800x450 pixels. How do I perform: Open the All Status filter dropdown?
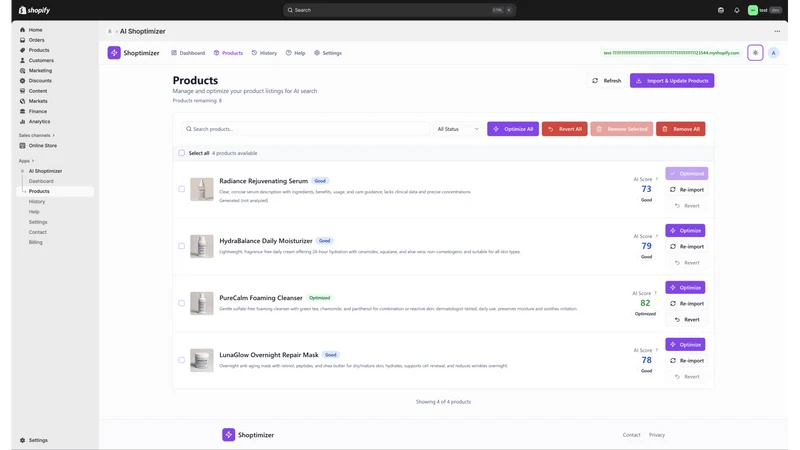coord(458,129)
